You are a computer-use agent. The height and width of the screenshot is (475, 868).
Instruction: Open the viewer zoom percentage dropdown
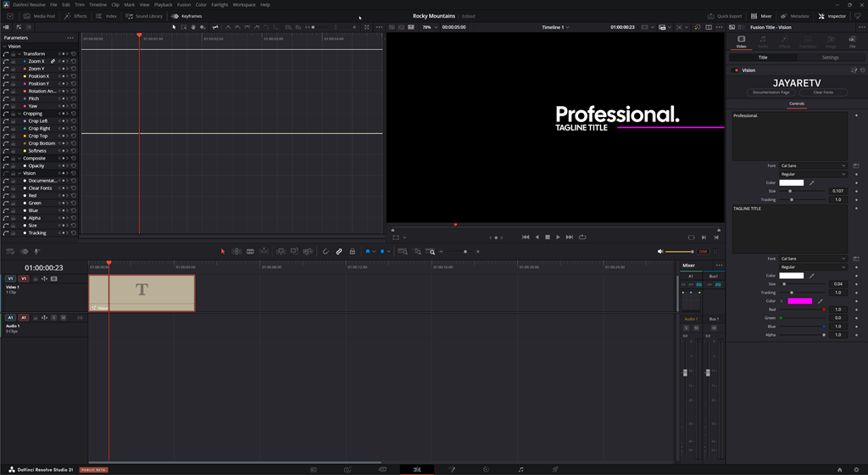tap(429, 27)
